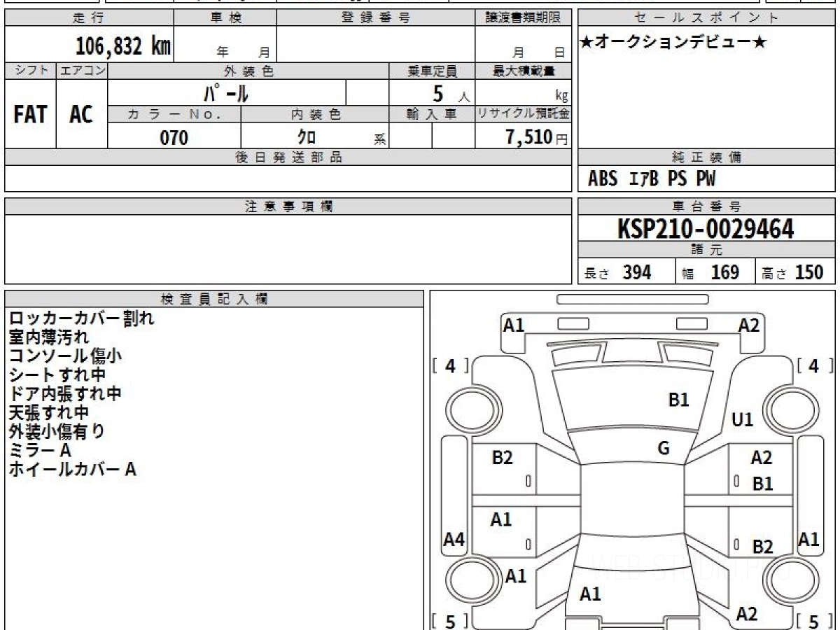Select the note ミラー A
This screenshot has height=630, width=840.
[40, 450]
